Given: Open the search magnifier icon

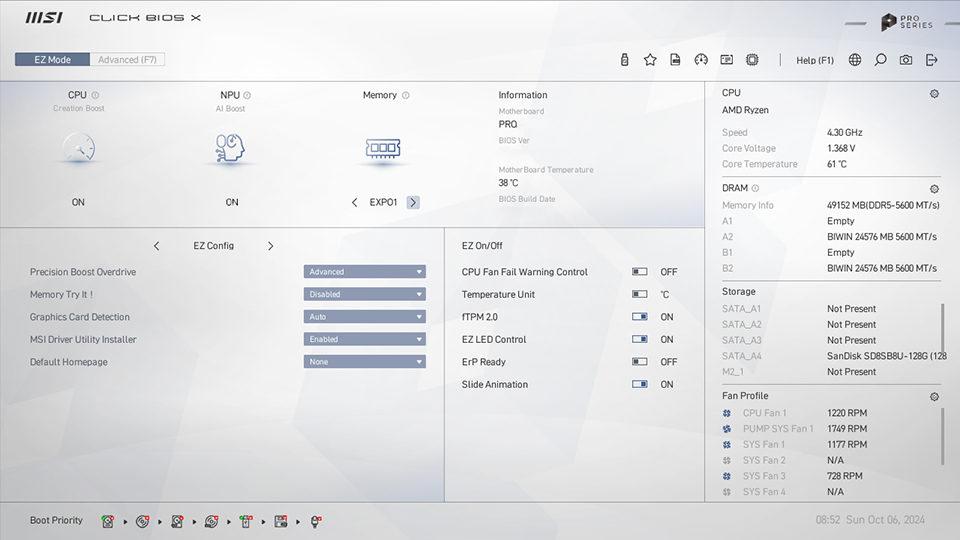Looking at the screenshot, I should click(880, 60).
